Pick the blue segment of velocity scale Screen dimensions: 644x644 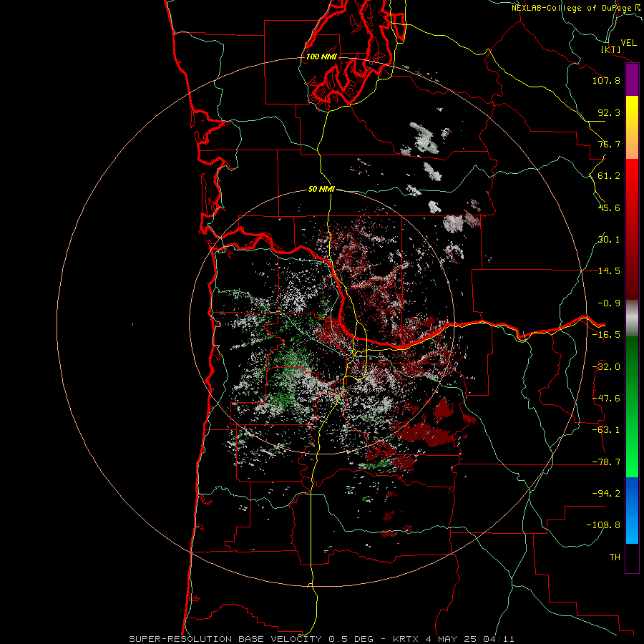(632, 510)
